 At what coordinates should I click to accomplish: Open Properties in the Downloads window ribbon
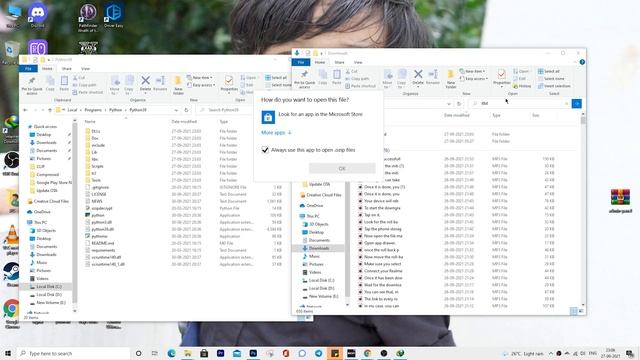click(502, 77)
